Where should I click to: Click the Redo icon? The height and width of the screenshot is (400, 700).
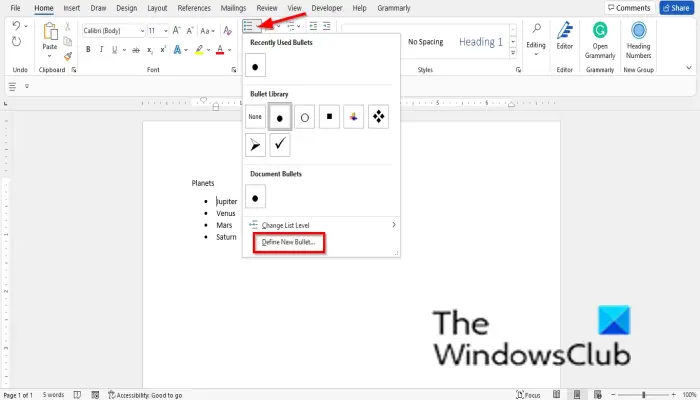coord(16,42)
